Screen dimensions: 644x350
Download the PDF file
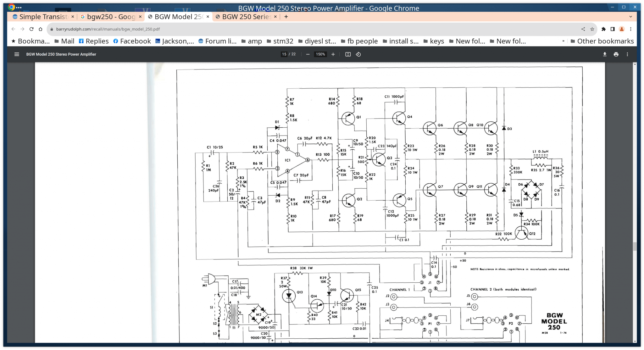click(605, 54)
